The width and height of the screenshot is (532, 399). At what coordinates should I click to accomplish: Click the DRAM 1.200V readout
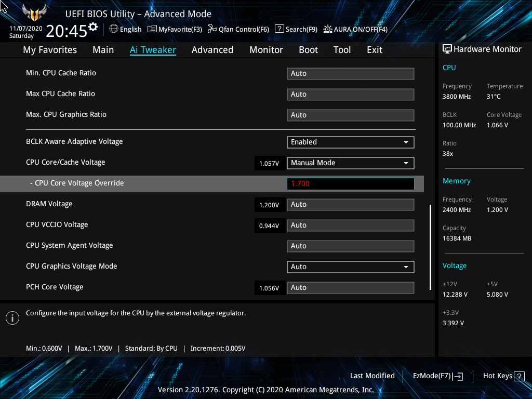(x=269, y=205)
